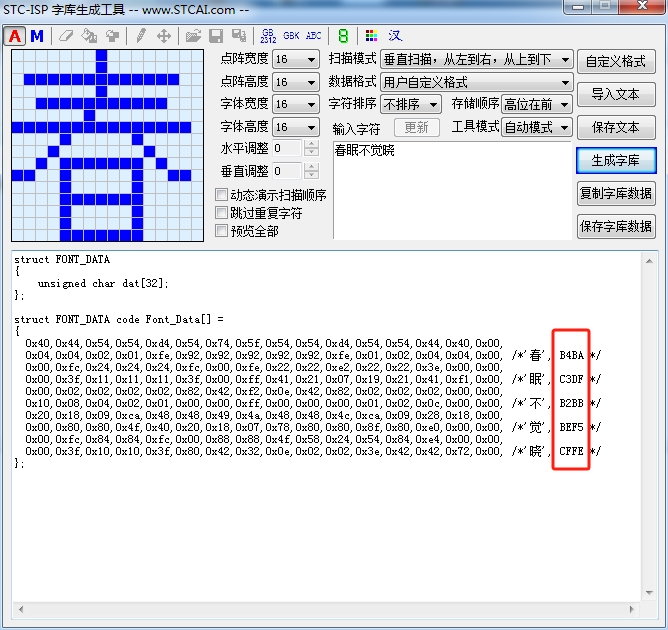Image resolution: width=668 pixels, height=630 pixels.
Task: Click the open folder icon
Action: (x=193, y=36)
